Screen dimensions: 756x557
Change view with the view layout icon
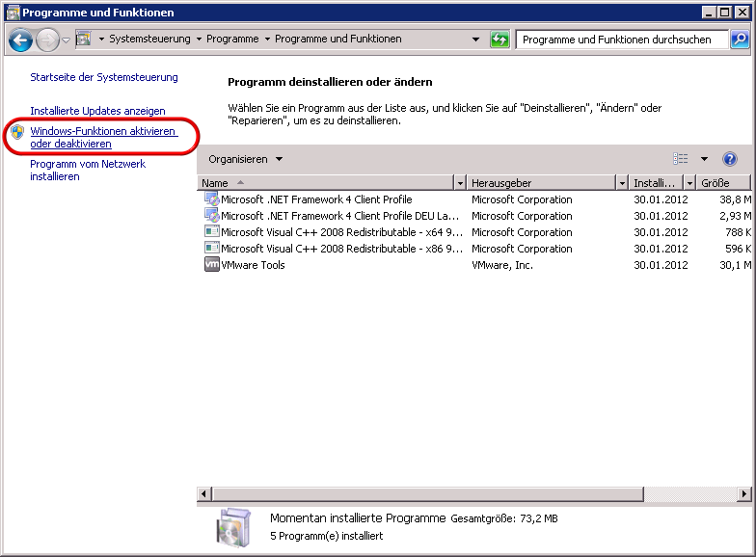click(681, 158)
